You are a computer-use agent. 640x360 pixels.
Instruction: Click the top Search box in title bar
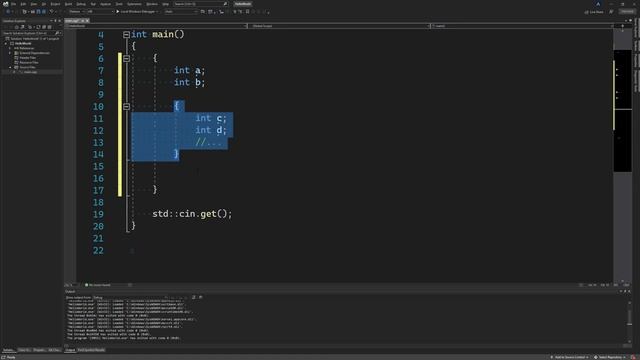(200, 4)
